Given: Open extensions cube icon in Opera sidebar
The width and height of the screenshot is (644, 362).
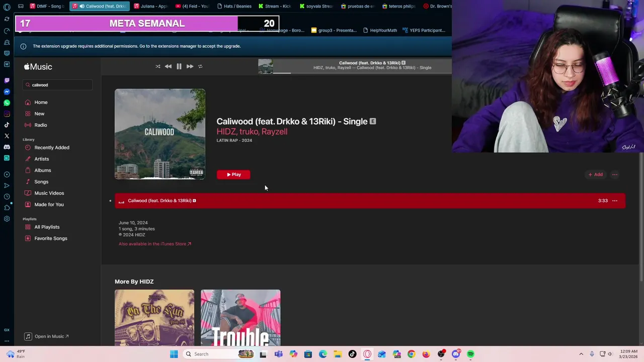Looking at the screenshot, I should point(7,208).
